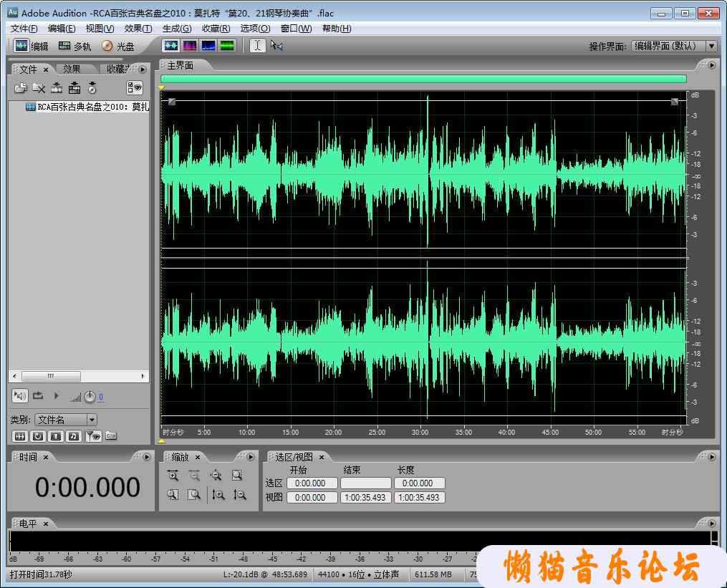Click the selection length field
Viewport: 727px width, 588px height.
tap(420, 483)
